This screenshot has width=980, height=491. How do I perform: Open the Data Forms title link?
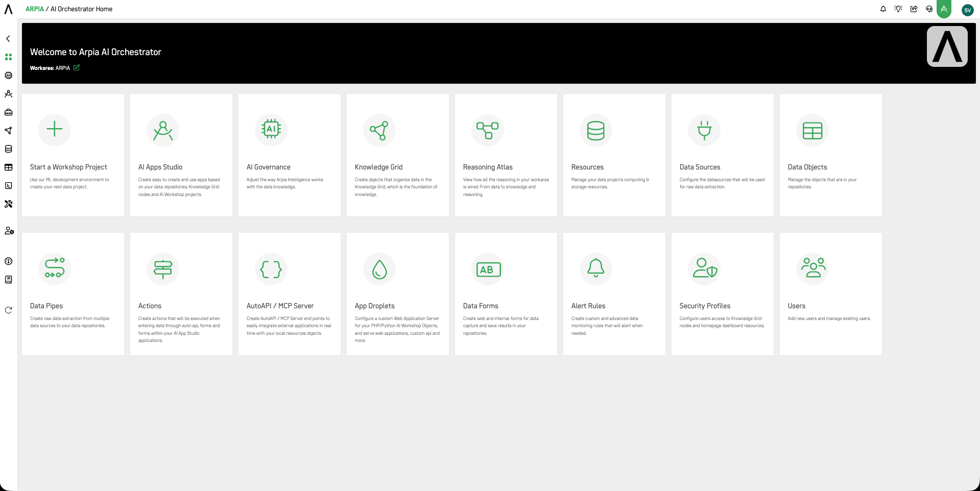[481, 306]
